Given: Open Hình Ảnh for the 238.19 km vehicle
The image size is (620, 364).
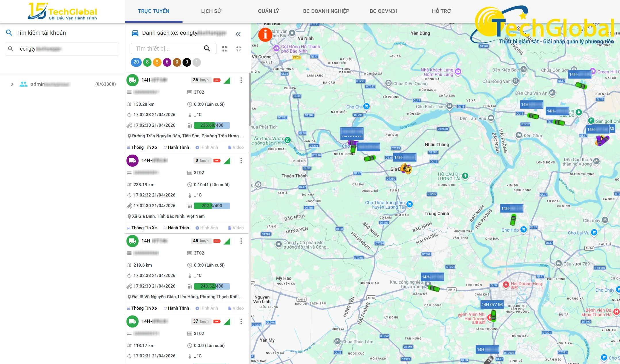Looking at the screenshot, I should [x=207, y=228].
